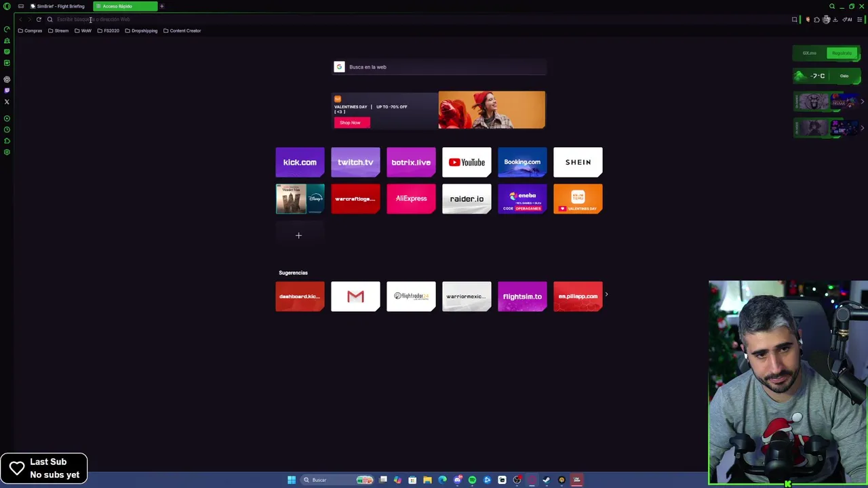
Task: Open downloads icon in toolbar
Action: click(835, 20)
